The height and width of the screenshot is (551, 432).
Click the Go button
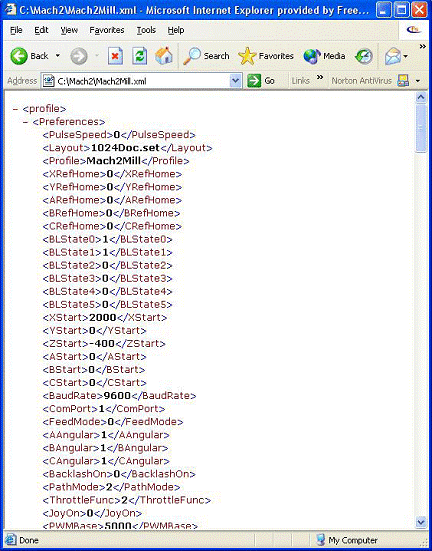[261, 81]
